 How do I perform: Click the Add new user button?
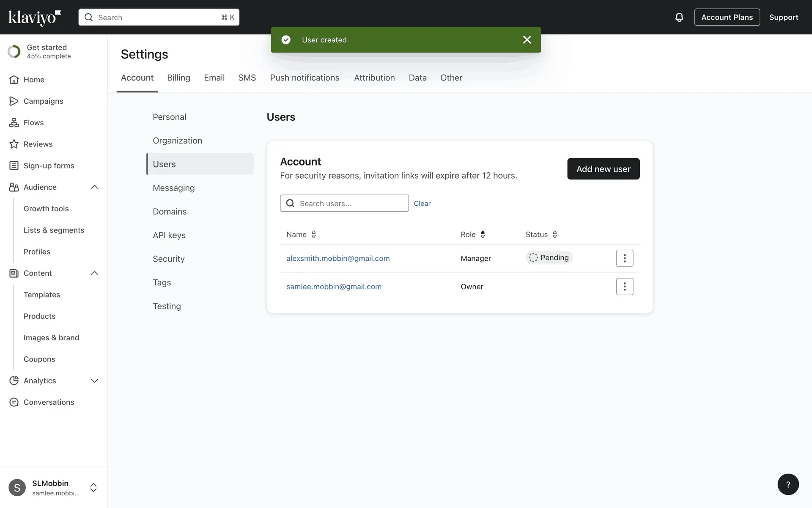coord(603,169)
